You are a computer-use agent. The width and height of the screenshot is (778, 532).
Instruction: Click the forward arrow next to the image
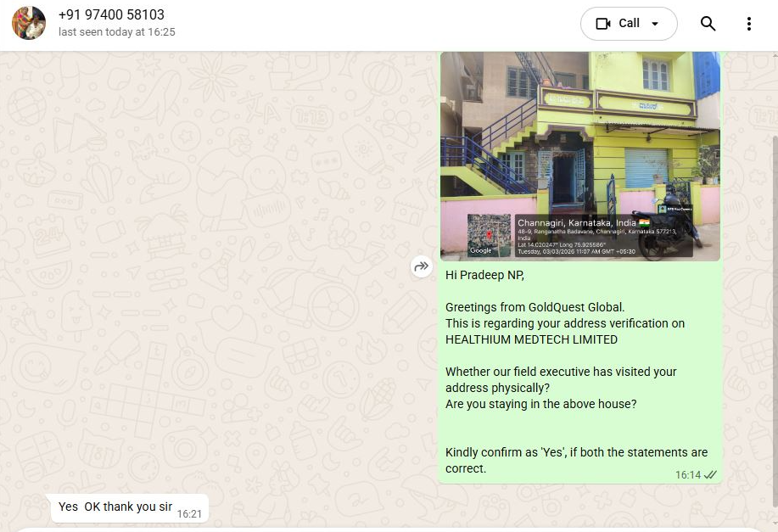tap(422, 266)
